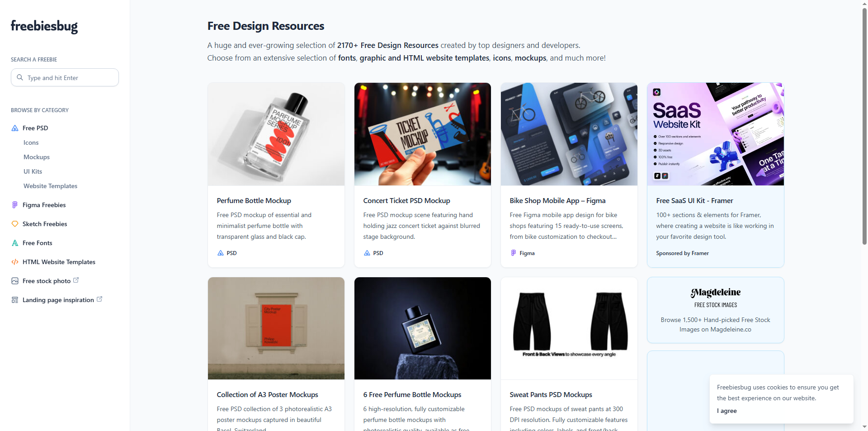
Task: Click the Landing page inspiration layout icon
Action: (15, 300)
